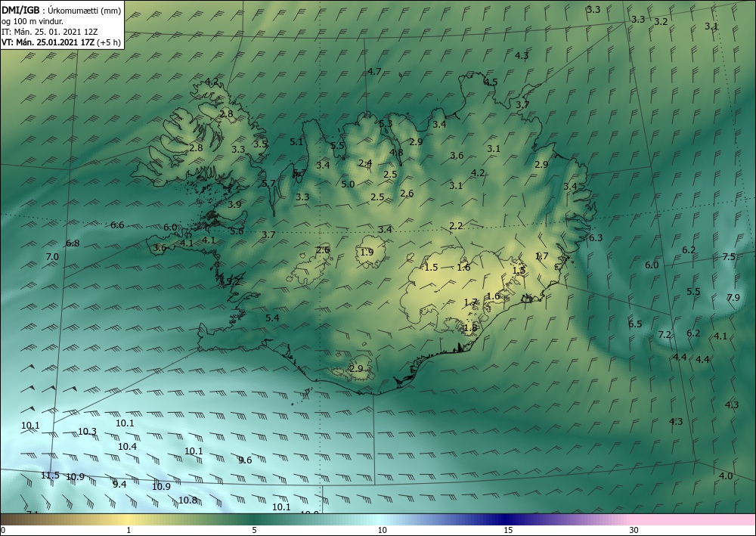Image resolution: width=756 pixels, height=536 pixels.
Task: Click the value '10.4' over the ocean
Action: click(x=127, y=446)
